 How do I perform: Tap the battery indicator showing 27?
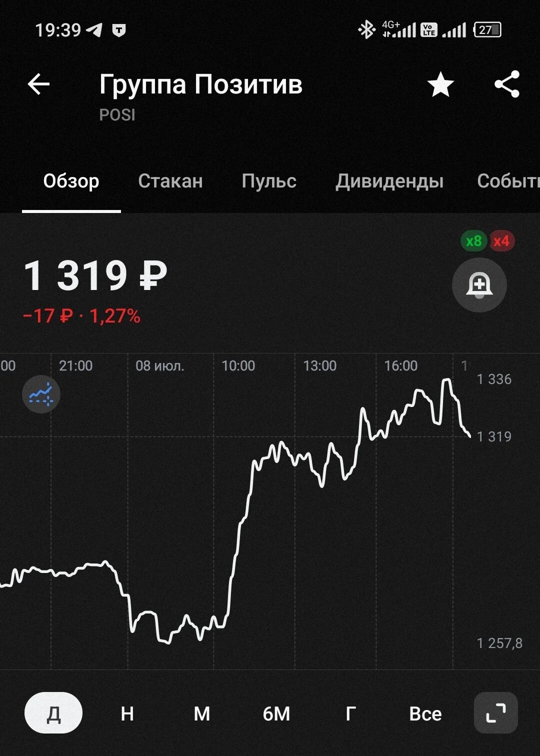(x=487, y=30)
